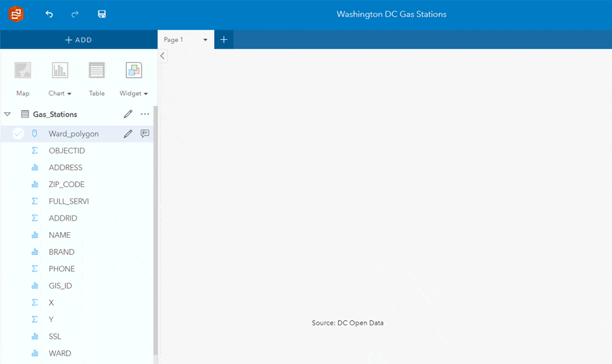Select the WARD field
Screen dimensions: 612x364
pyautogui.click(x=60, y=353)
